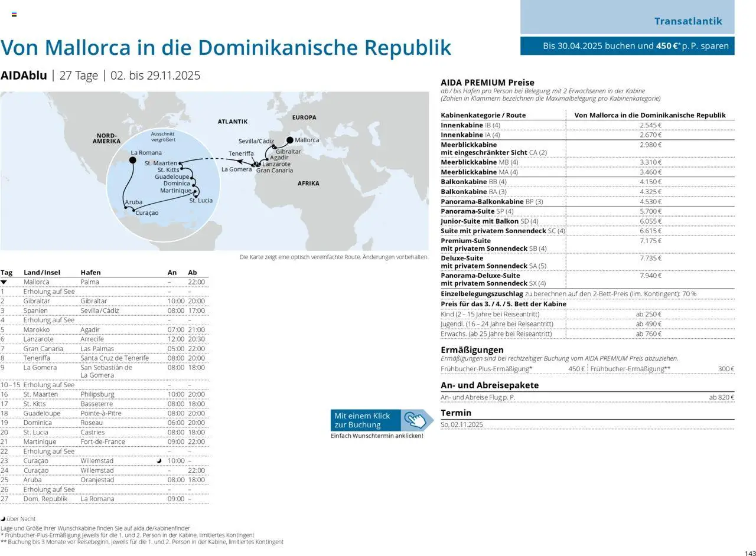
Task: Click 'Gibraltar' port in day 2 row
Action: coord(94,301)
